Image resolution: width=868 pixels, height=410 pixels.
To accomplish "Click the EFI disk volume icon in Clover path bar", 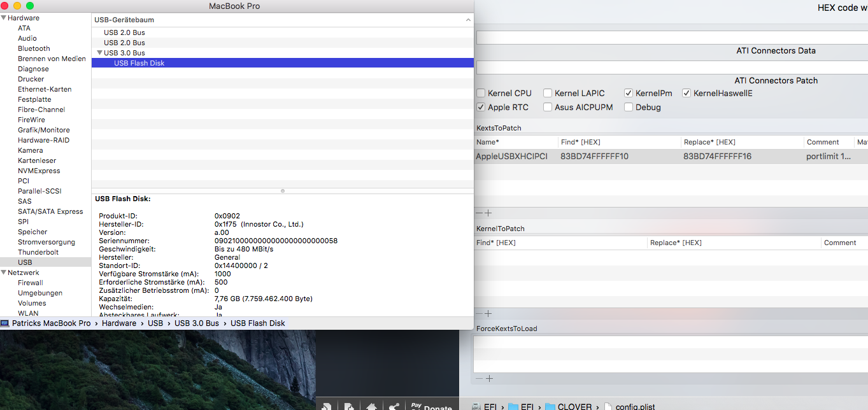I will click(x=476, y=407).
